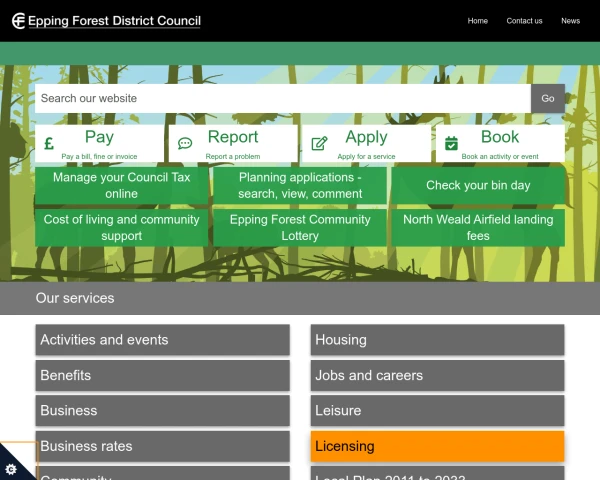Open Jobs and careers service
The height and width of the screenshot is (480, 600).
point(437,375)
